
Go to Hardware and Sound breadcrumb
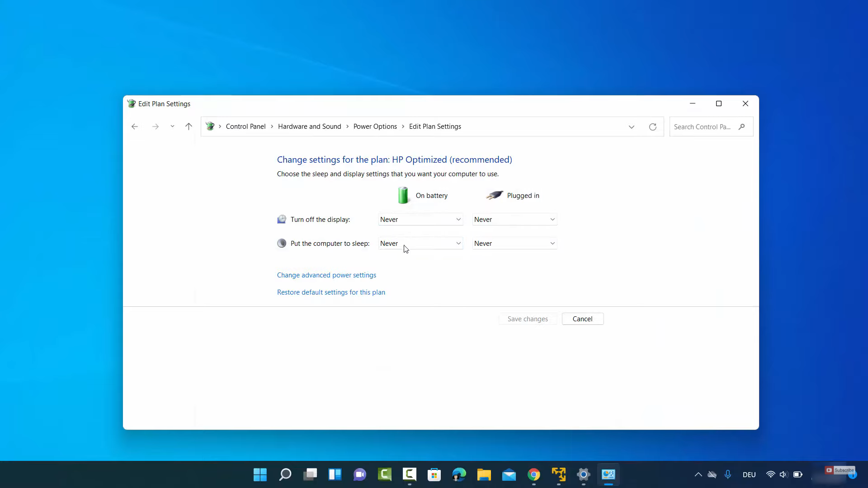[x=309, y=127]
